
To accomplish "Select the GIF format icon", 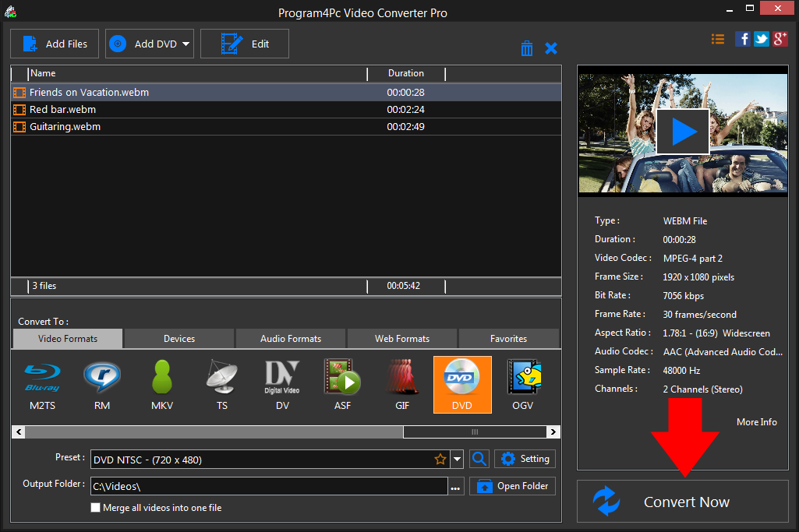I will coord(401,384).
